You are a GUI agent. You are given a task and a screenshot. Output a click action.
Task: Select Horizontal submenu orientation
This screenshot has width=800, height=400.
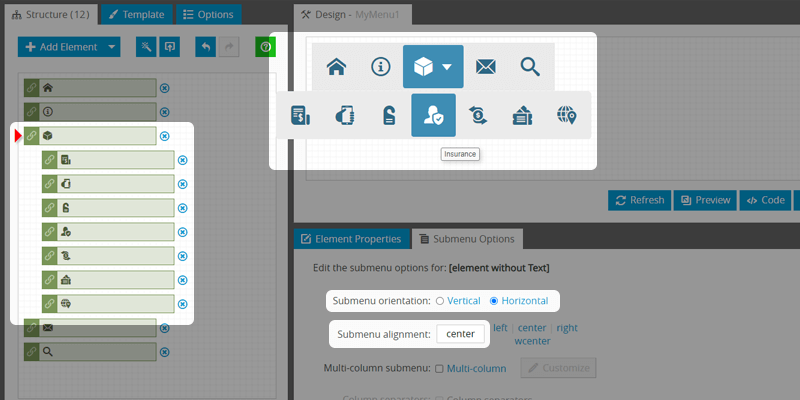[494, 300]
